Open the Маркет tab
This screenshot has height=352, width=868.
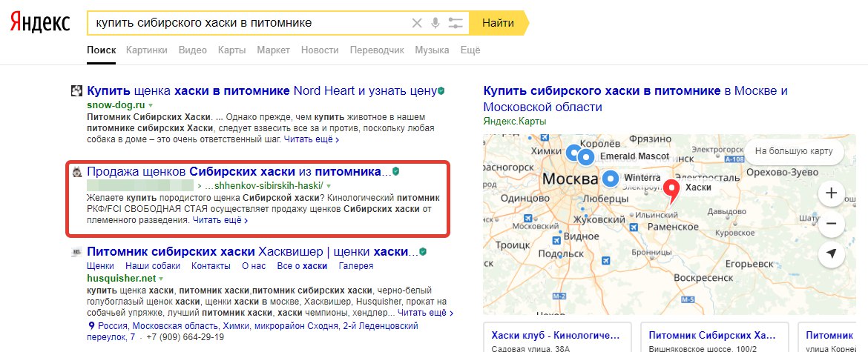click(x=274, y=50)
